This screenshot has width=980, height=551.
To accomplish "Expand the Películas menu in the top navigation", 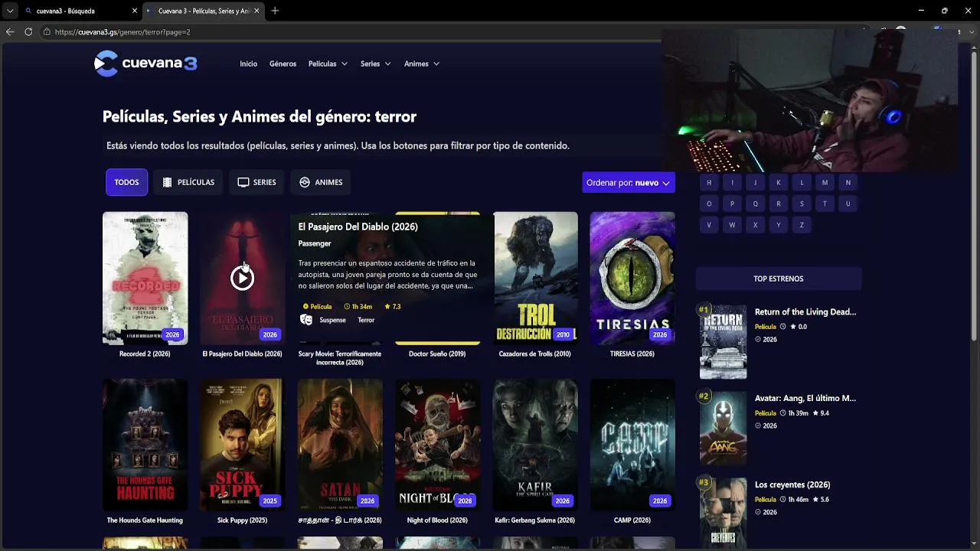I will [x=328, y=64].
